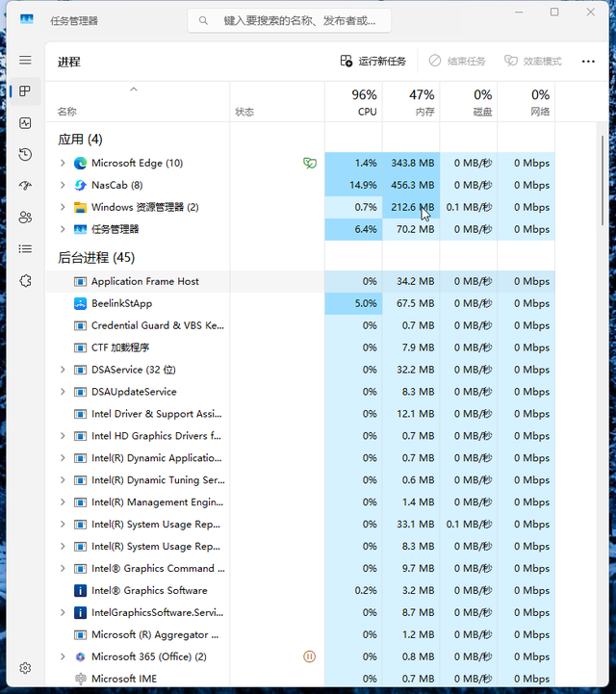Viewport: 616px width, 694px height.
Task: Click the 结束任务 button
Action: coord(457,61)
